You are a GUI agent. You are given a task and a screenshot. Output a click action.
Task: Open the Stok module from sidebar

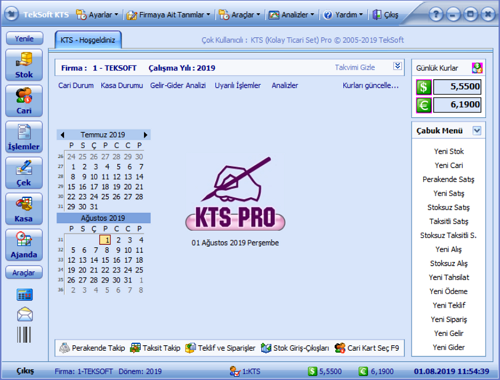coord(24,65)
